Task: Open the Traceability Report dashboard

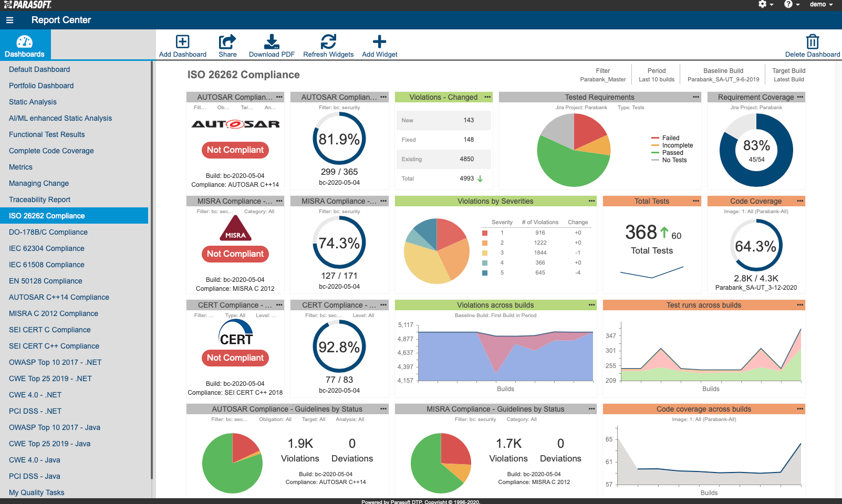Action: click(x=39, y=199)
